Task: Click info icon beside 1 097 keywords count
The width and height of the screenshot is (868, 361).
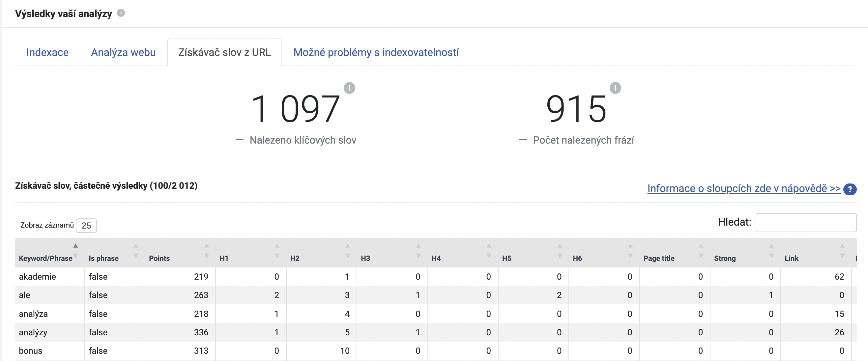Action: coord(349,88)
